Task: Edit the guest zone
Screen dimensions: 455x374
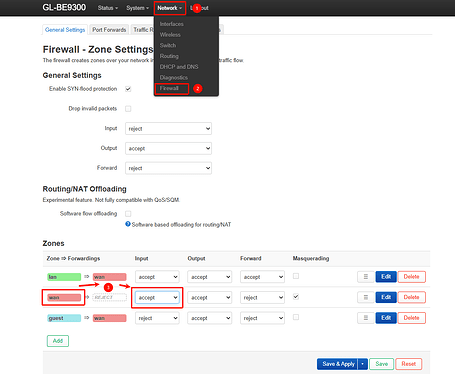Action: [x=386, y=318]
